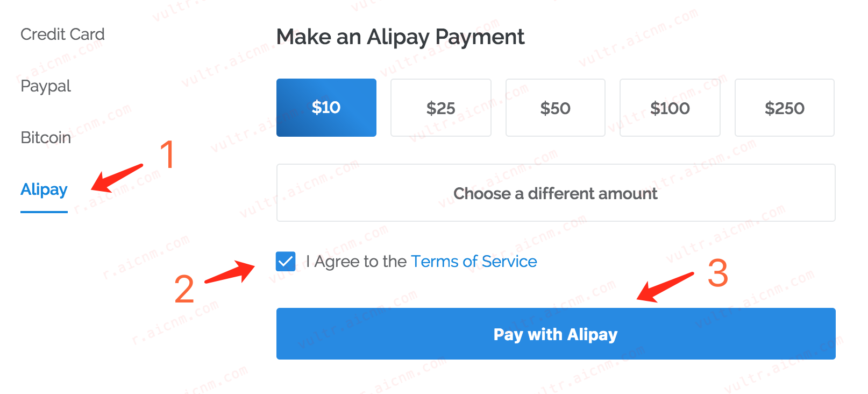Click Choose a different amount
Image resolution: width=868 pixels, height=394 pixels.
(x=556, y=193)
